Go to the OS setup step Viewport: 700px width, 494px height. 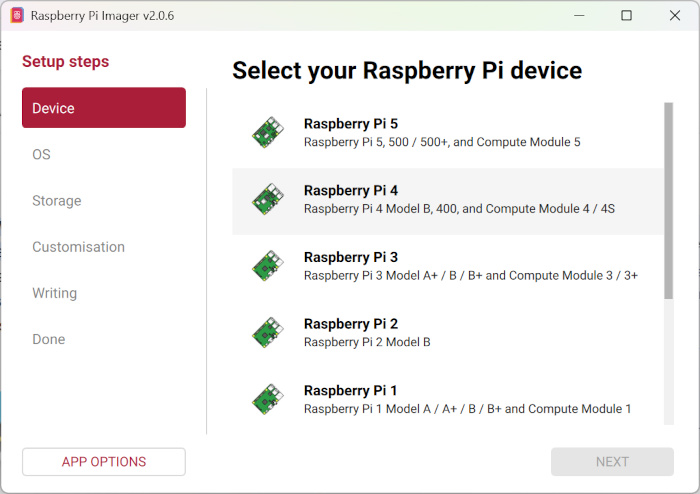(41, 155)
